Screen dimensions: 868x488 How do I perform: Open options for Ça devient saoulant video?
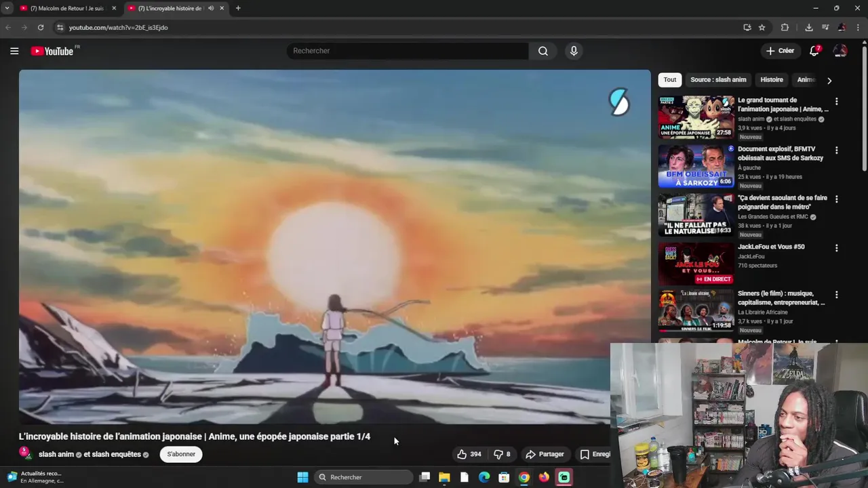(x=836, y=199)
